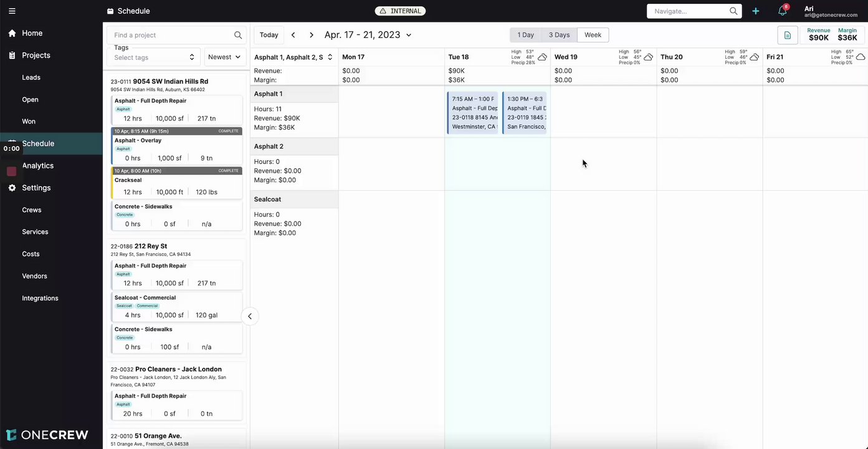Click Wed 19 weather cloud icon
This screenshot has height=449, width=868.
pos(648,57)
